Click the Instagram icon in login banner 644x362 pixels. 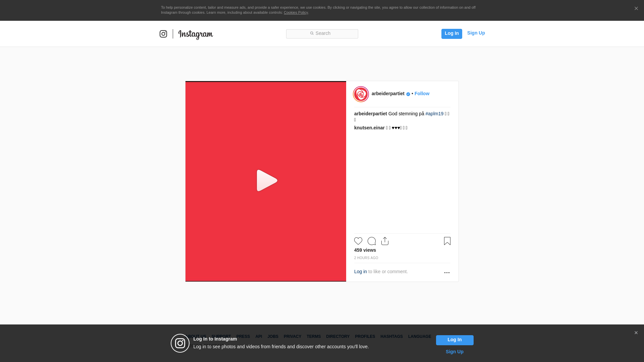pos(180,343)
